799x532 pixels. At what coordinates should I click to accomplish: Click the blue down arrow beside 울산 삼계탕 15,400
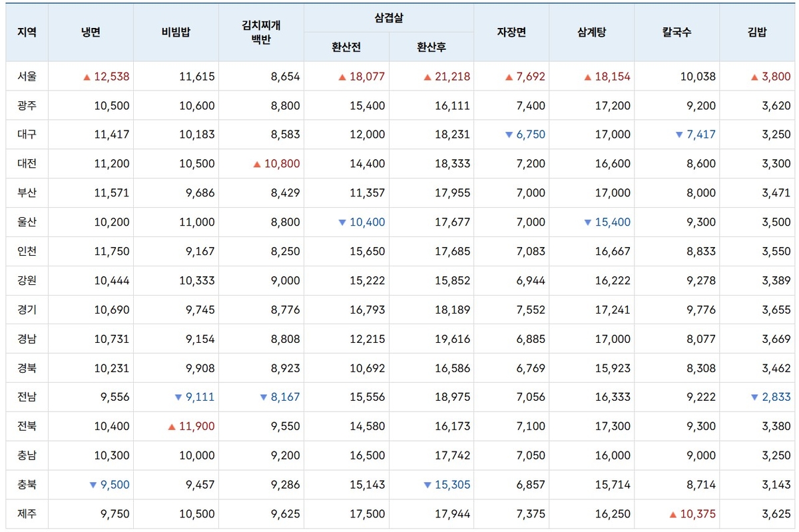(587, 222)
